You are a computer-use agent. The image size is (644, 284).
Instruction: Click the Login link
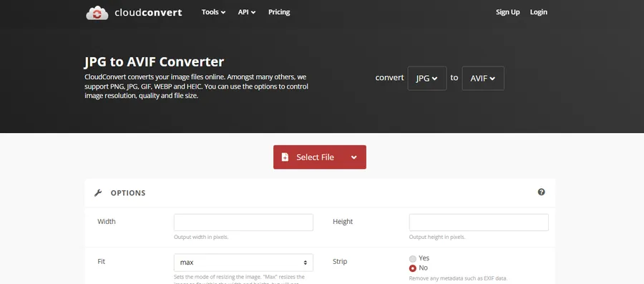[x=538, y=12]
